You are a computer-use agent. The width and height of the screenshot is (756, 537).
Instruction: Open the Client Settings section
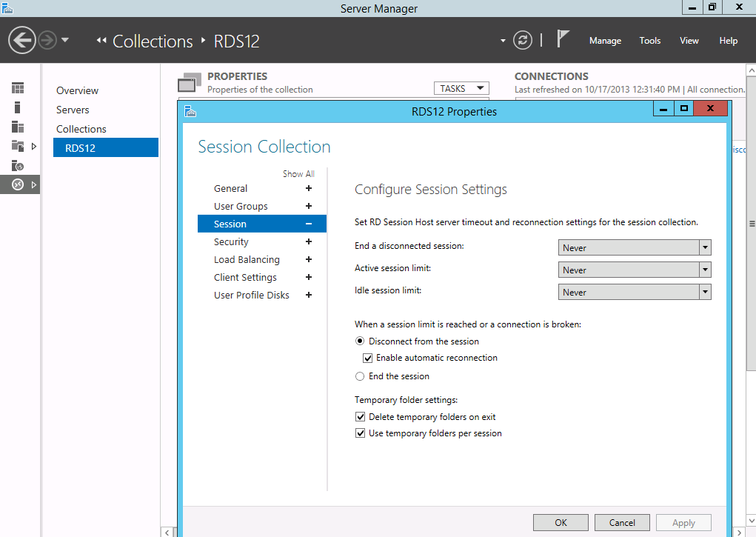[245, 278]
